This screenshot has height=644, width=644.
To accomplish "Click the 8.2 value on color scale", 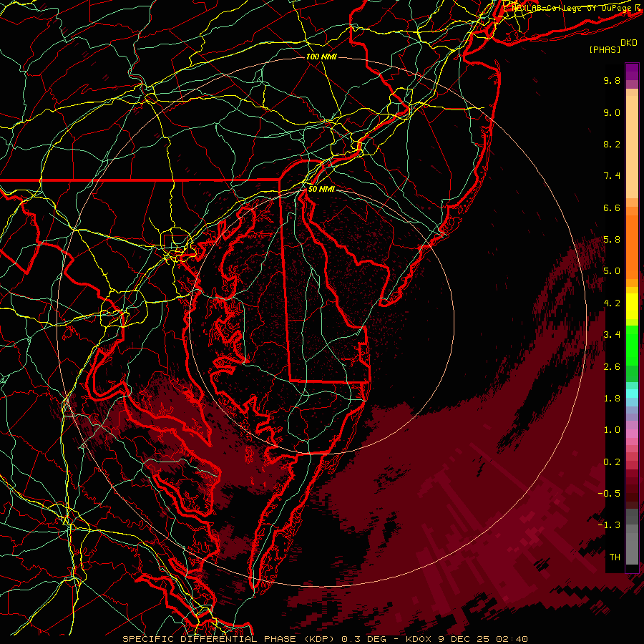I will coord(612,144).
